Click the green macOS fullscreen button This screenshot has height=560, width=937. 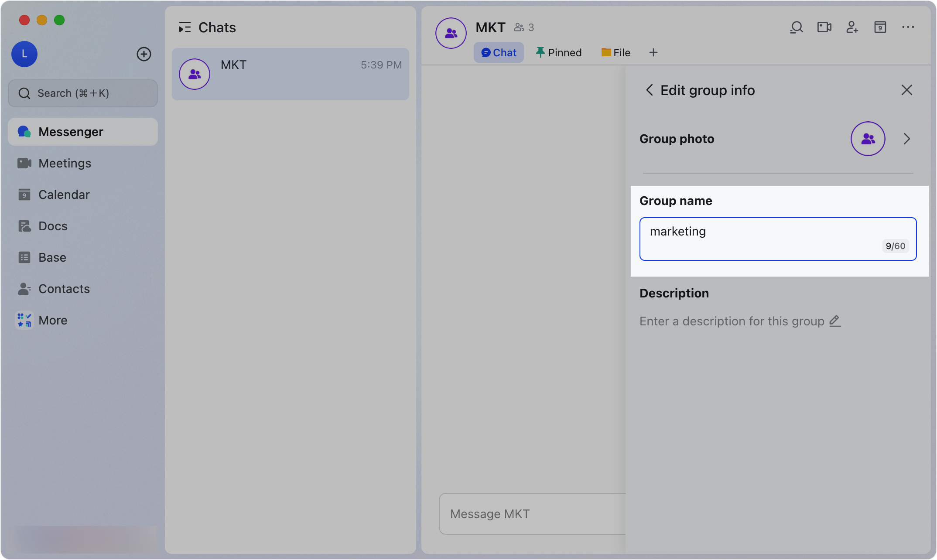click(x=59, y=20)
